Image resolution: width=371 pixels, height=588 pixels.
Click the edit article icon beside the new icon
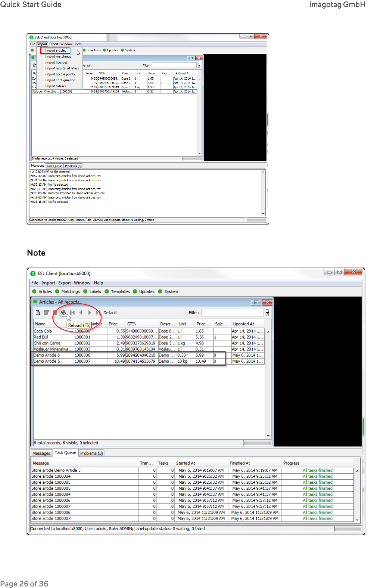tap(46, 313)
